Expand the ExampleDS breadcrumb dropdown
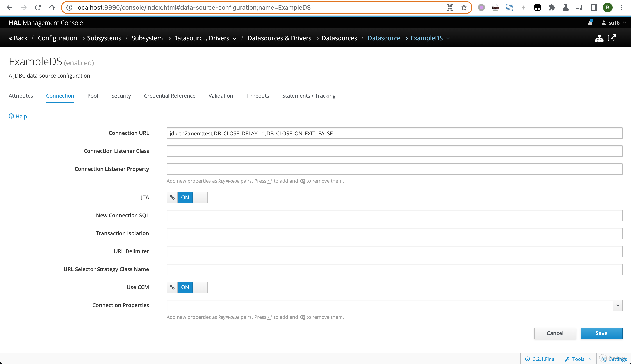The image size is (631, 364). click(x=448, y=39)
